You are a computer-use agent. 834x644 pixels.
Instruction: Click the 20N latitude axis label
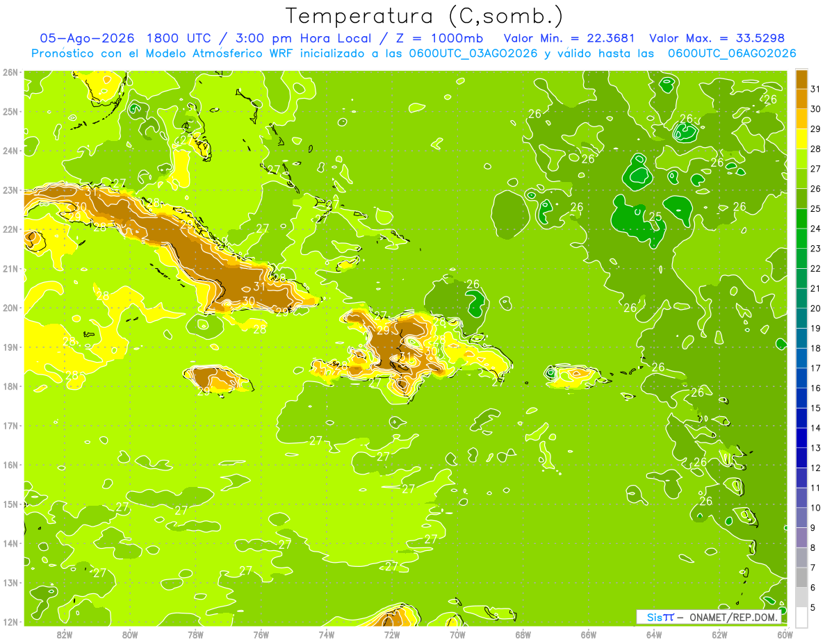coord(10,308)
